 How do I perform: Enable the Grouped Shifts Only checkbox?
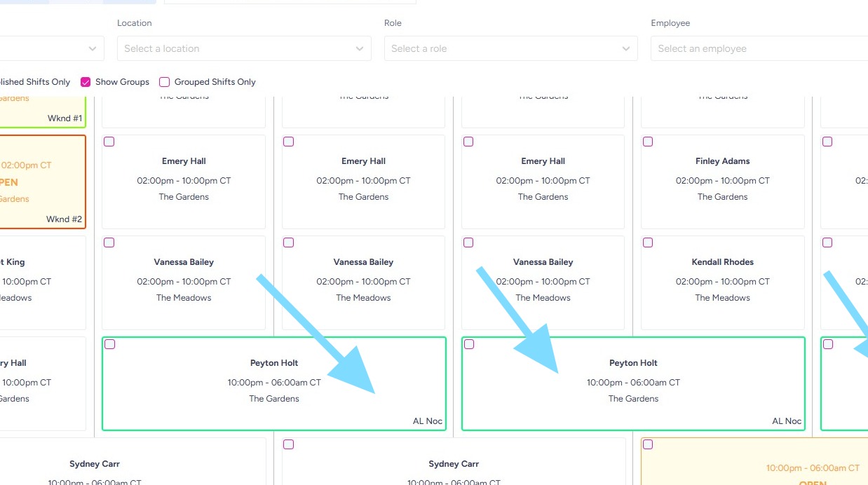[165, 82]
